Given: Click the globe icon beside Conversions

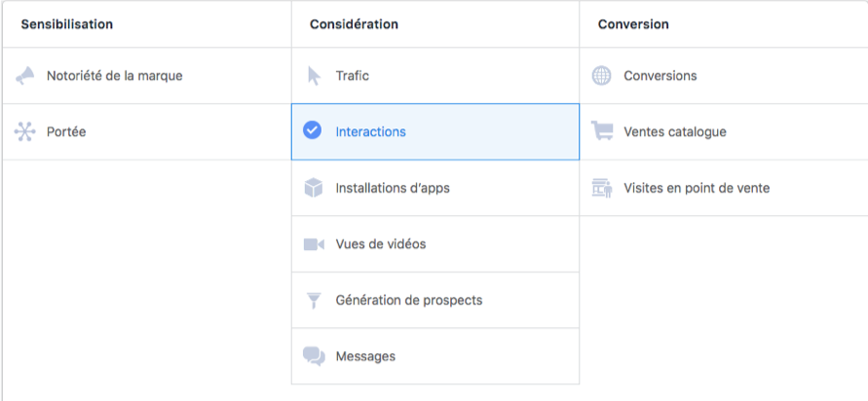Looking at the screenshot, I should [x=601, y=76].
